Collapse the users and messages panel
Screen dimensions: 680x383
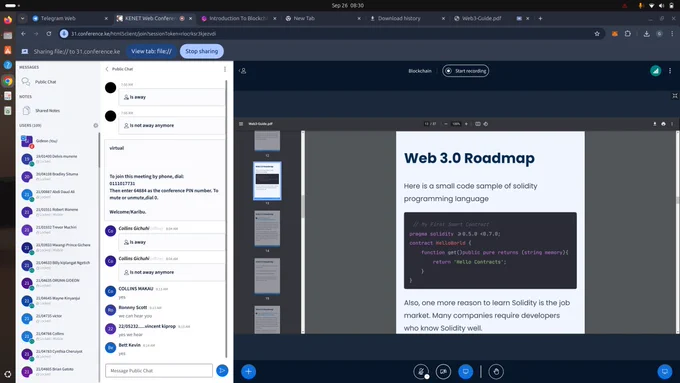243,71
